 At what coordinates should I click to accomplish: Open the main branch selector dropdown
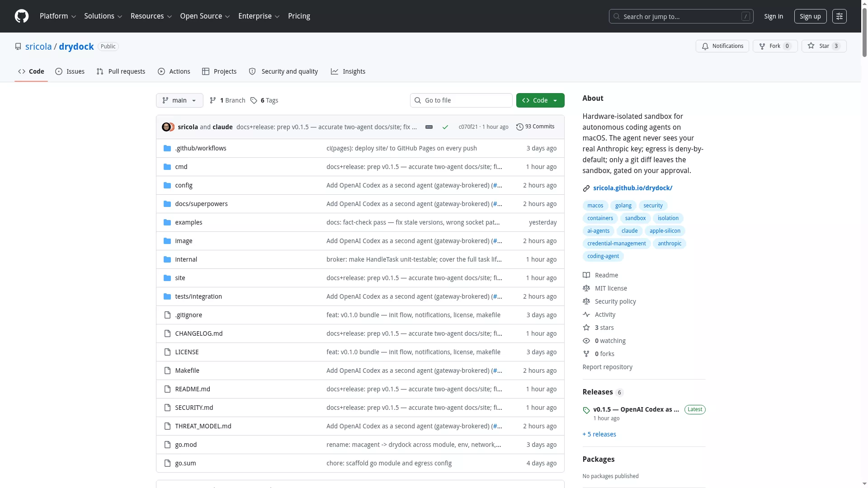click(x=179, y=100)
